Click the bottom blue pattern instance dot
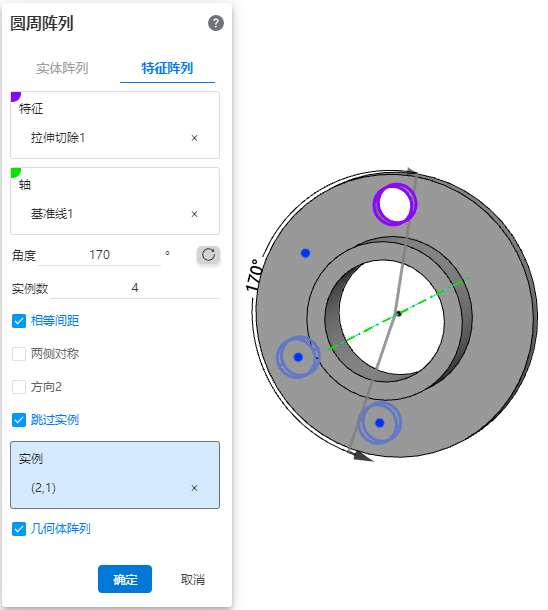 click(x=380, y=423)
